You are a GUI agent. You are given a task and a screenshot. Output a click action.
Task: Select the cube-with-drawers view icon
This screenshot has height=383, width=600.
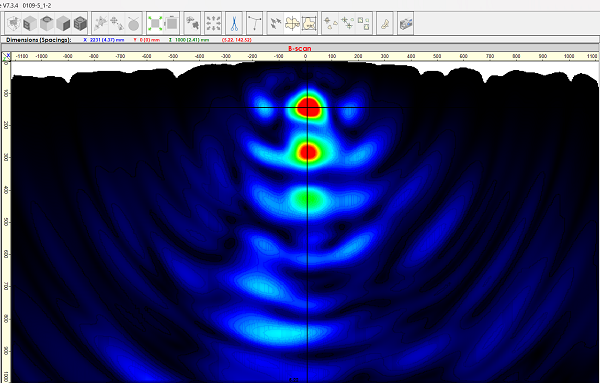click(30, 23)
